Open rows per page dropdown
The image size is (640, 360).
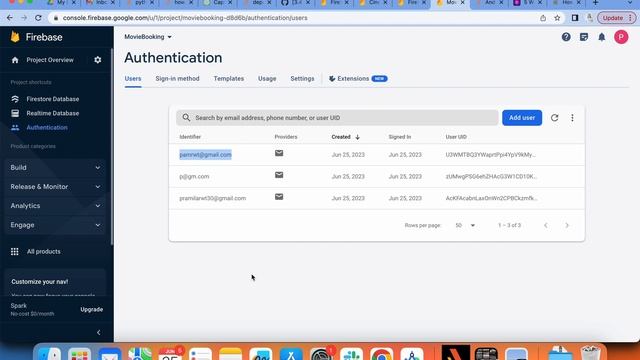tap(465, 225)
